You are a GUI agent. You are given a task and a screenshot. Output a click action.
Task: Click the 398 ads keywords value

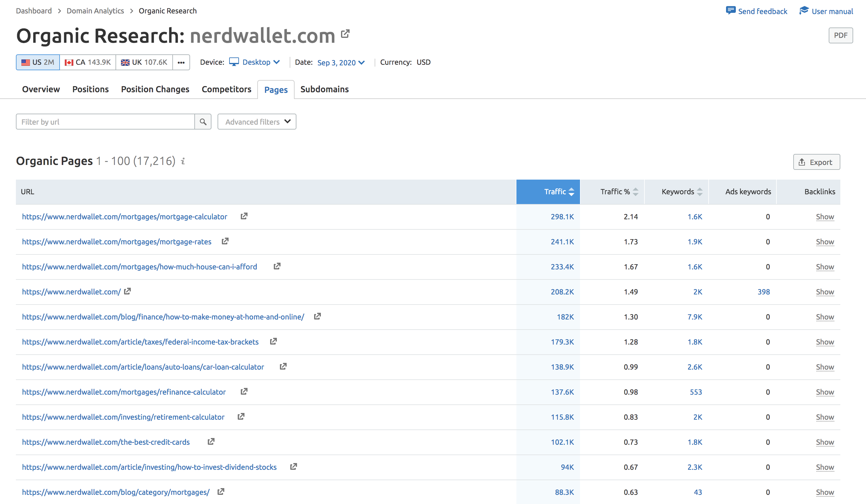click(x=764, y=292)
